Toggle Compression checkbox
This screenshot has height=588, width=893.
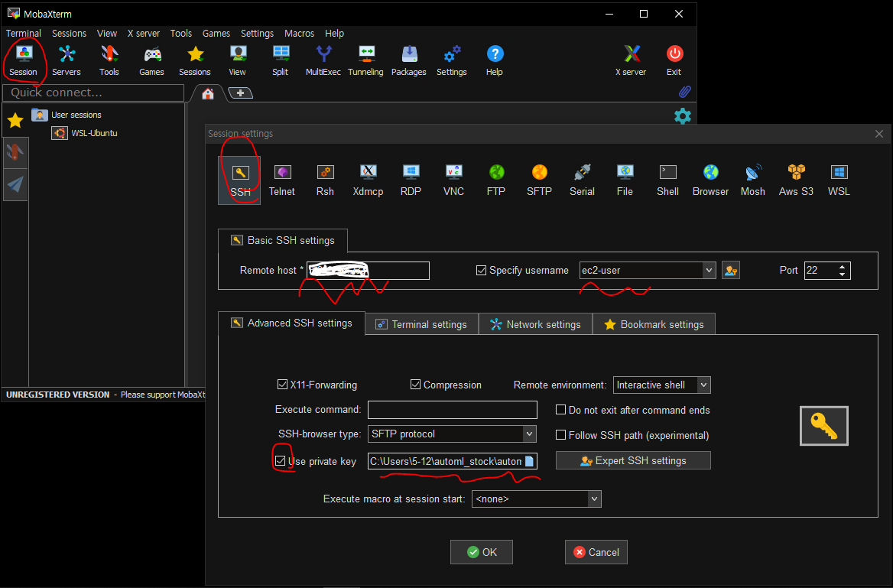tap(416, 385)
